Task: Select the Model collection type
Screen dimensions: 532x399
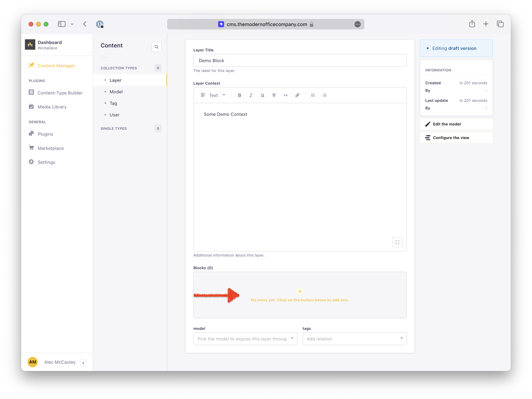Action: tap(116, 92)
